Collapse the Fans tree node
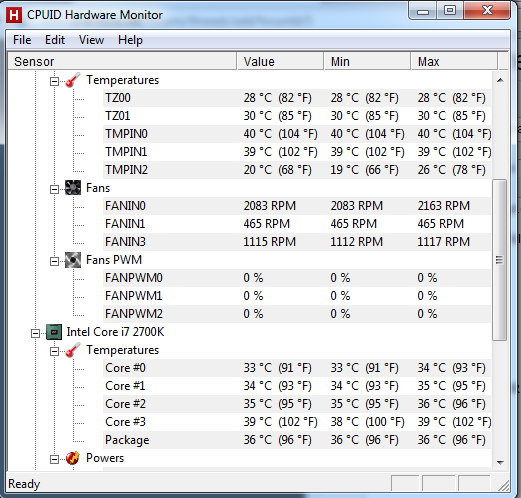 tap(54, 189)
